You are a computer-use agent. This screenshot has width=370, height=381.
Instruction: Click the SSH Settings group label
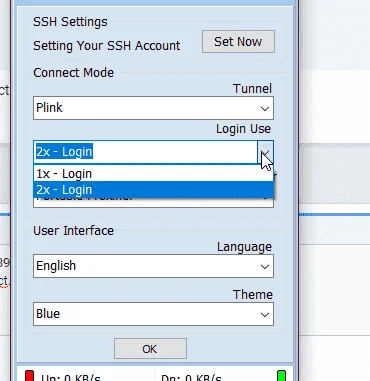point(70,22)
